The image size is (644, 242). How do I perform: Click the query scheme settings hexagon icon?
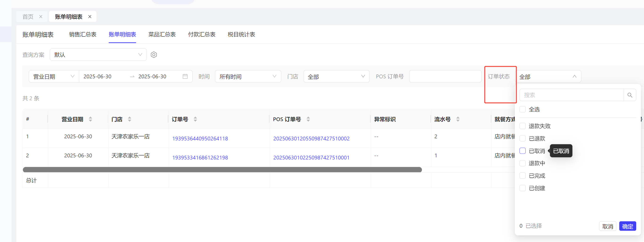click(x=154, y=55)
